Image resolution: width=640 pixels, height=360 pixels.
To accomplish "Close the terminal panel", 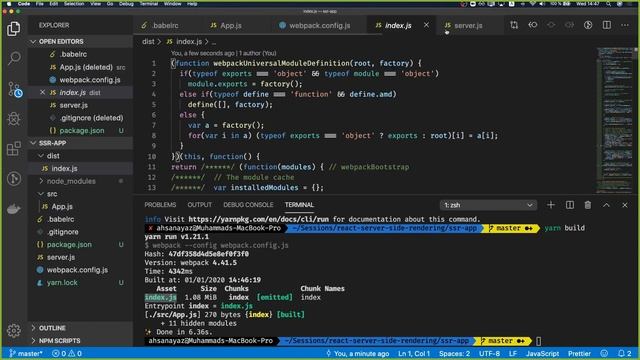I will [624, 205].
